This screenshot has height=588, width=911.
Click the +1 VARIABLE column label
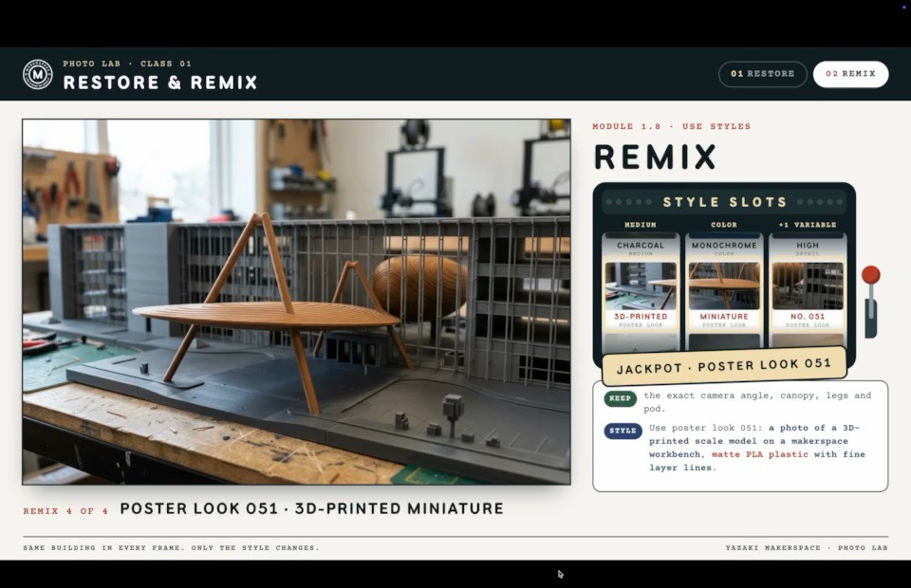point(808,225)
